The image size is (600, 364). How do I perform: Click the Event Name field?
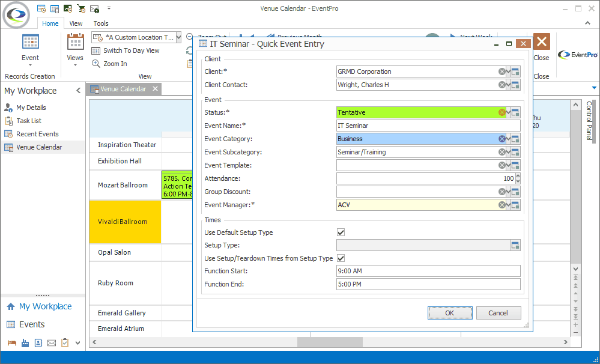428,126
